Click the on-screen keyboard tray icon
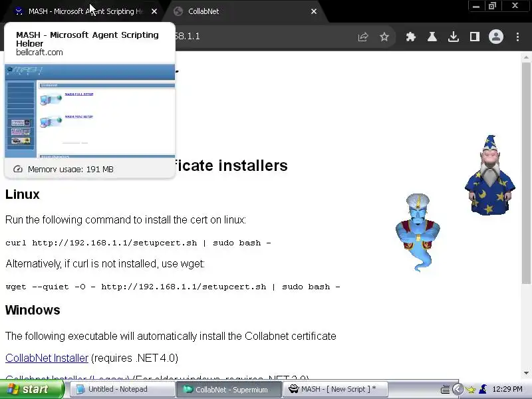 pyautogui.click(x=446, y=390)
